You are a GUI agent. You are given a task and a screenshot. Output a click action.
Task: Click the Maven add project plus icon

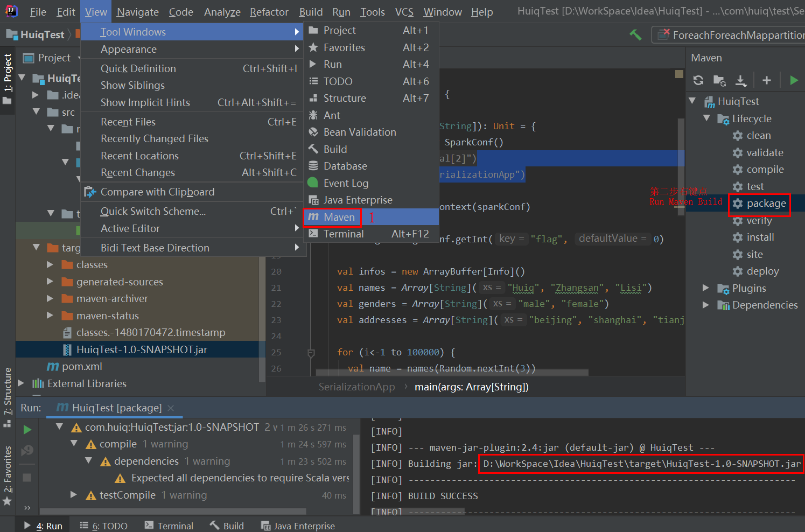767,80
